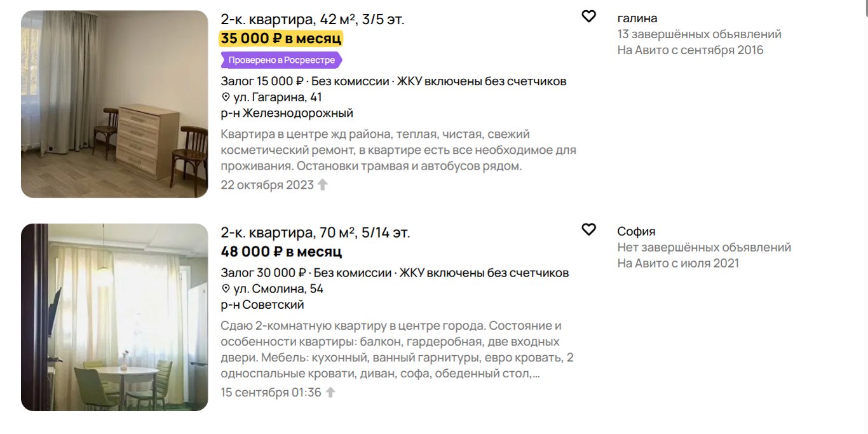
Task: Click the highlighted 35 000 ₽ в месяц price
Action: pos(281,39)
